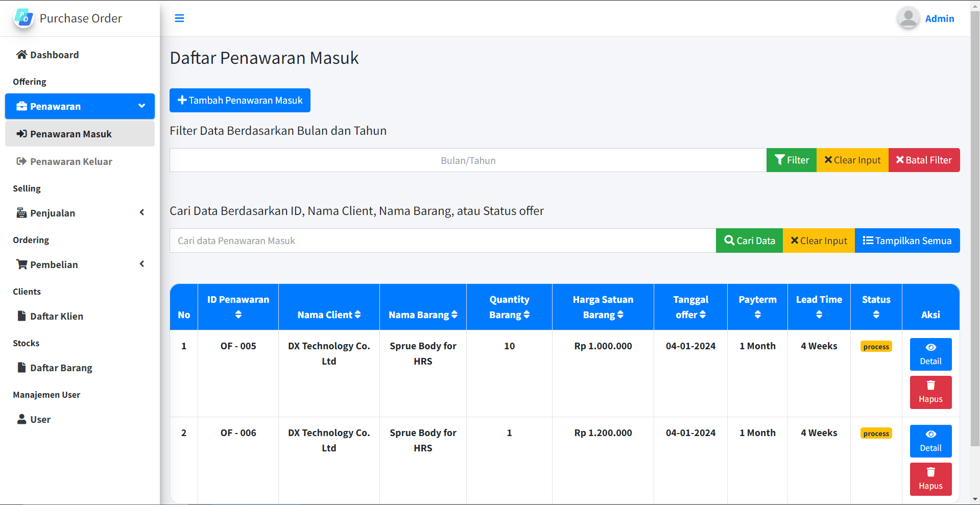
Task: Click the hamburger menu icon in the top bar
Action: (179, 18)
